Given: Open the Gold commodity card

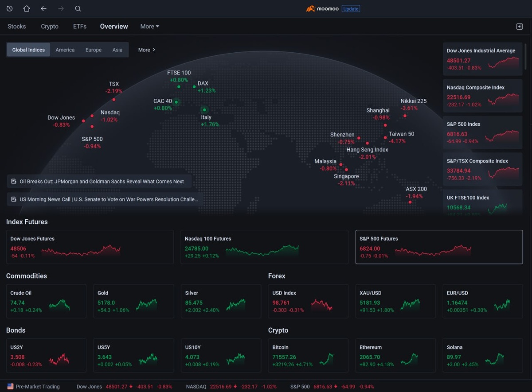Looking at the screenshot, I should [x=133, y=301].
